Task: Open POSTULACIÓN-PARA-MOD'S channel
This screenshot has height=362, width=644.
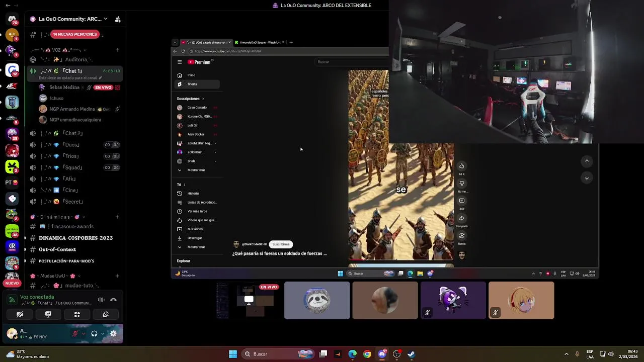Action: tap(75, 261)
